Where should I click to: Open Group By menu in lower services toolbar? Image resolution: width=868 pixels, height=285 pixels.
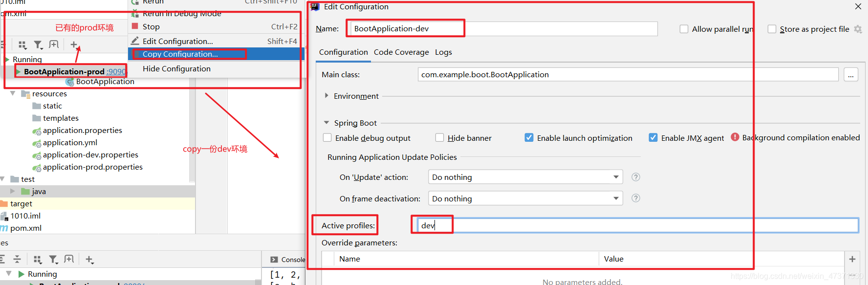pos(38,260)
